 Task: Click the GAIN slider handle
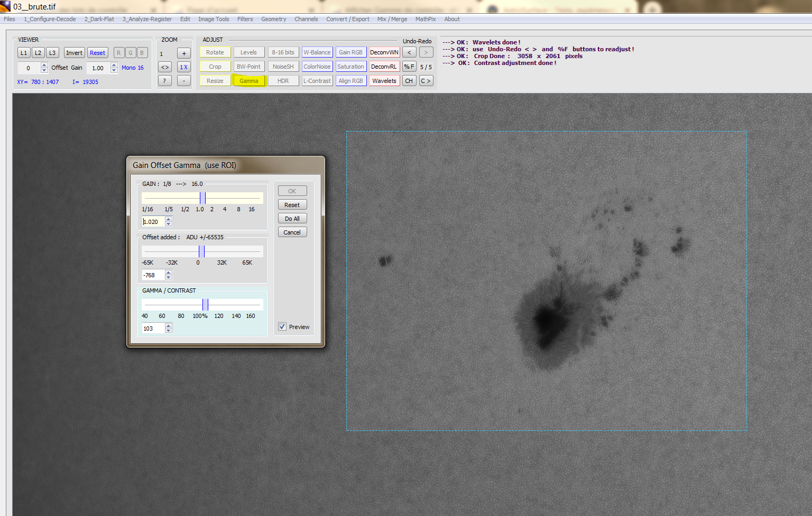coord(203,198)
